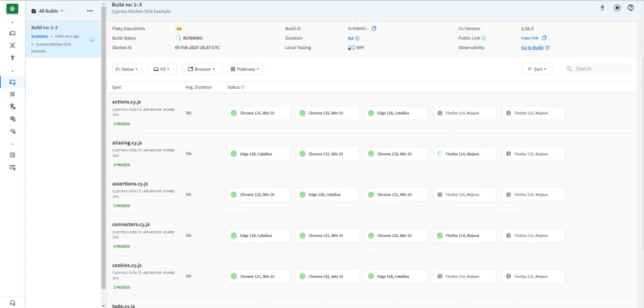Open assertions.cy.js Chrome 132, Win 10 result

258,195
